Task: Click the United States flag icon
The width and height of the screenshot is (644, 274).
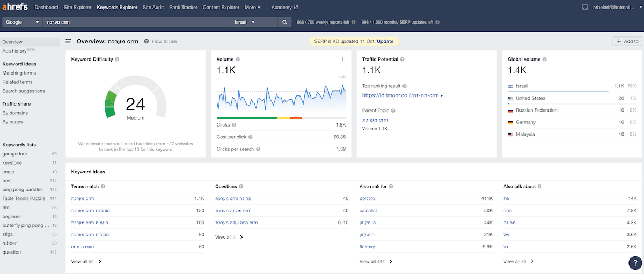Action: tap(510, 98)
